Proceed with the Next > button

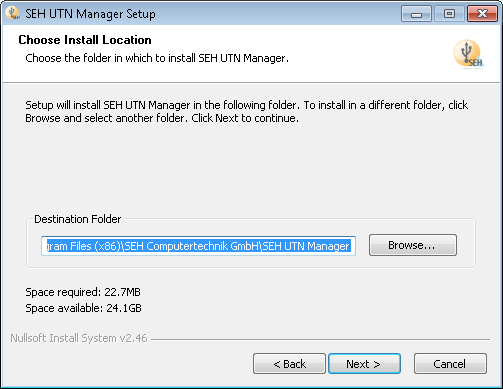364,364
